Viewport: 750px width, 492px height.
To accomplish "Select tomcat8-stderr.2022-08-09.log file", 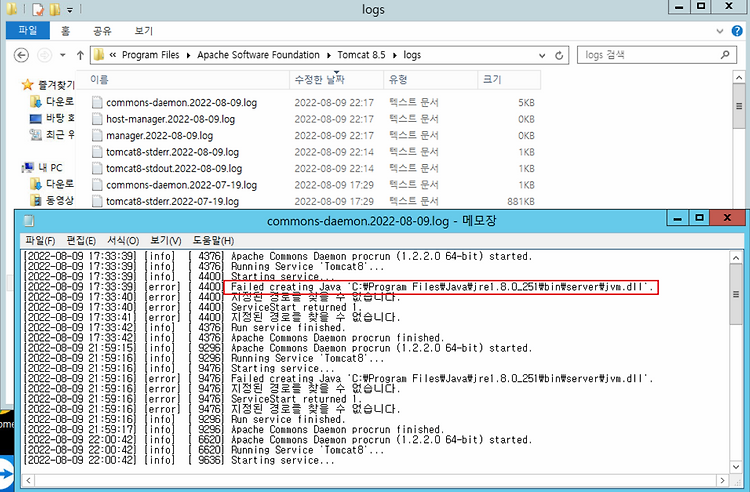I will click(172, 152).
